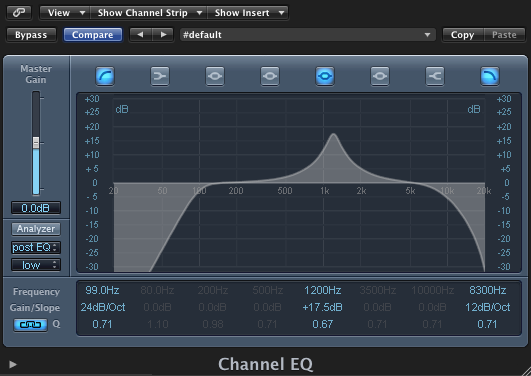Click the Copy button
Image resolution: width=531 pixels, height=376 pixels.
pos(463,35)
